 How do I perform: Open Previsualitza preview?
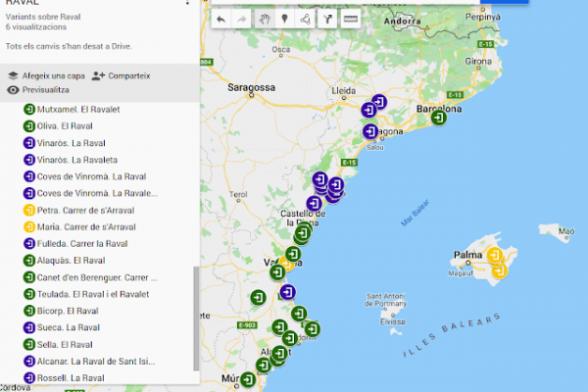[38, 90]
